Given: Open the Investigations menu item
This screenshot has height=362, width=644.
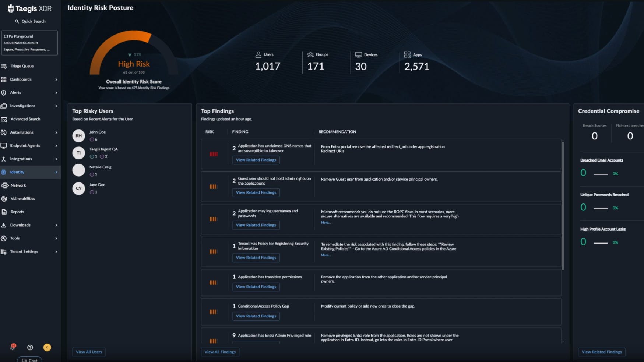Looking at the screenshot, I should point(22,106).
